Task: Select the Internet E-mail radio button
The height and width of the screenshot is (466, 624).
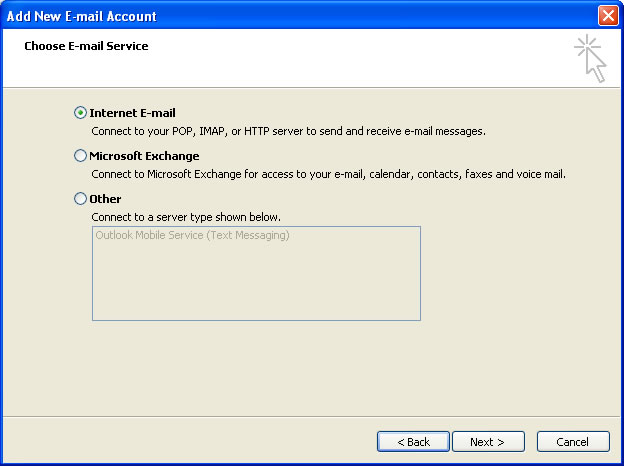Action: point(80,113)
